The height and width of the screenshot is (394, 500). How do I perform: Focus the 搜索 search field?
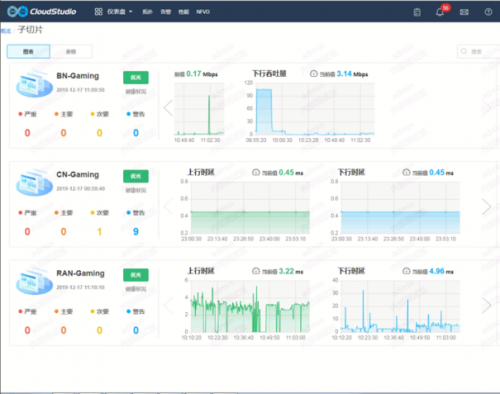point(480,52)
